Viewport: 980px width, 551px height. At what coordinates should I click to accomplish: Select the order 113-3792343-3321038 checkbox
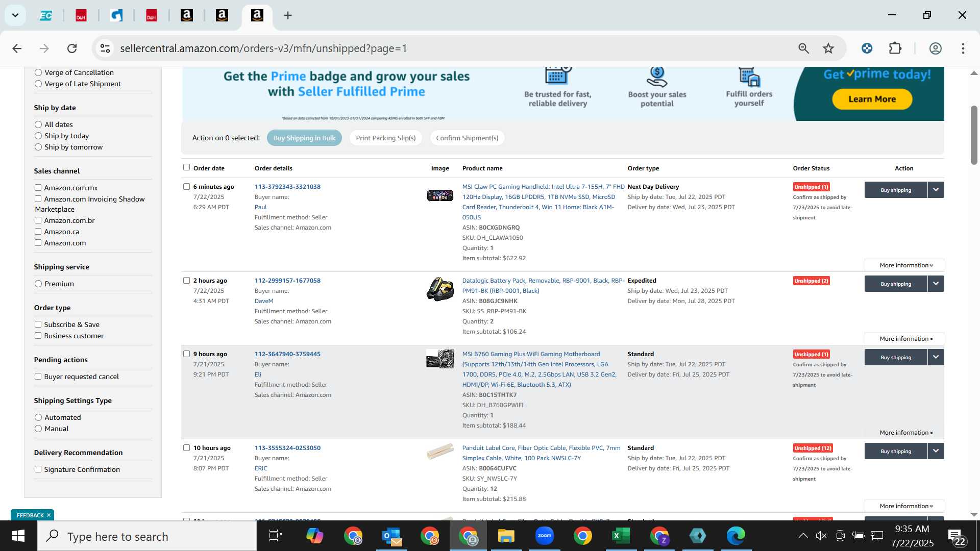[x=186, y=187]
